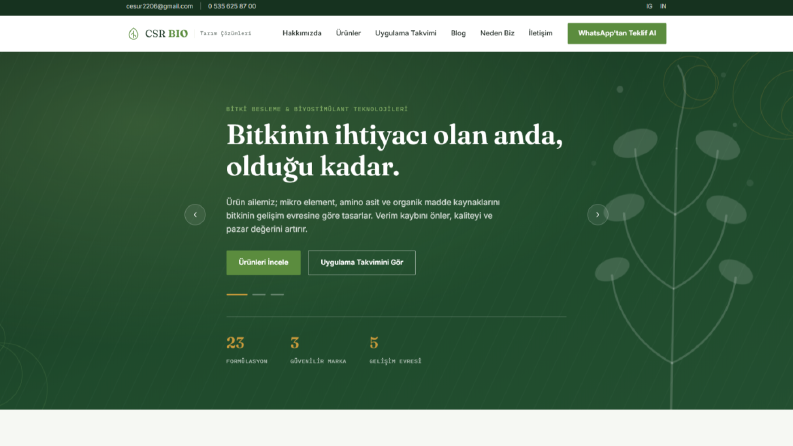The width and height of the screenshot is (793, 446).
Task: Open the IG social link
Action: pos(649,6)
